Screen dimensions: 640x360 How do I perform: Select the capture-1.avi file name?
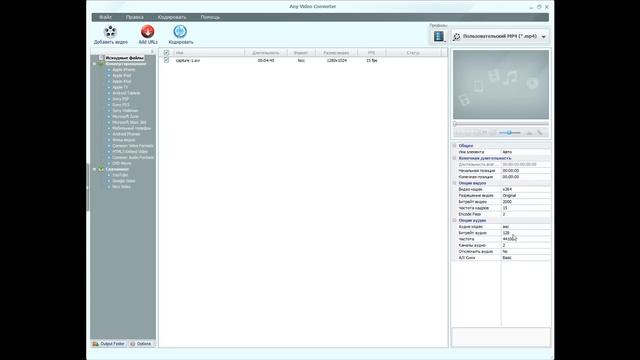click(x=188, y=60)
